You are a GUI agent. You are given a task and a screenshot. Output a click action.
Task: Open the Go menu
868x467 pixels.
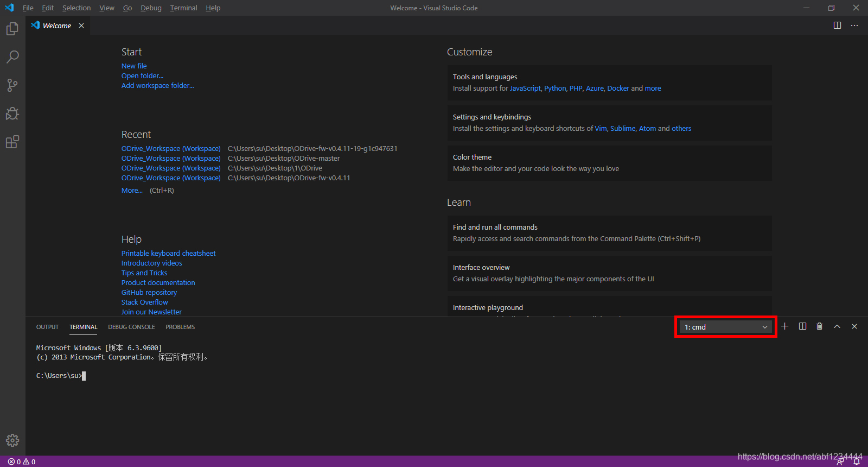(x=127, y=8)
